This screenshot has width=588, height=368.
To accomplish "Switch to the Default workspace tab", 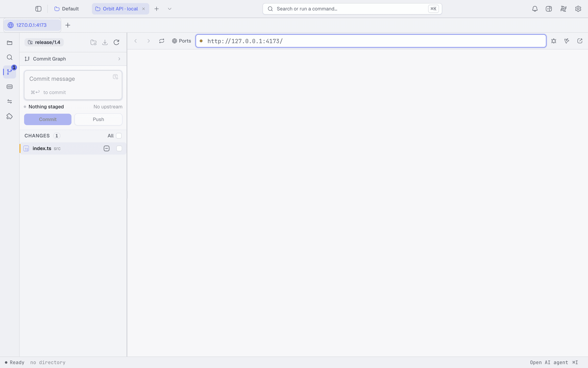I will pyautogui.click(x=67, y=9).
